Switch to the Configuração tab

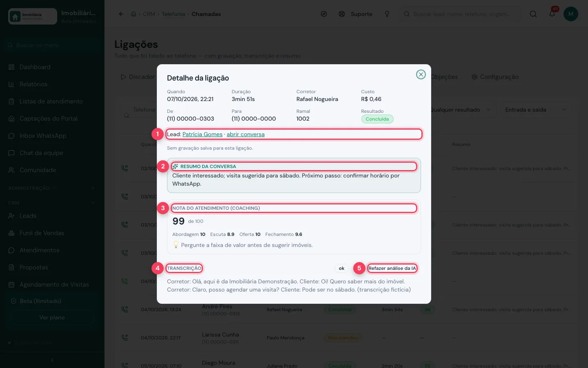[x=495, y=77]
